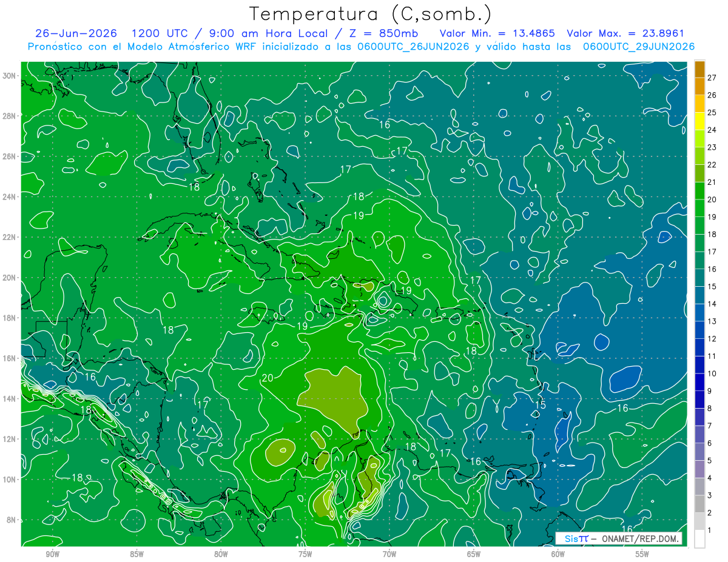Click the '20' contour label on the map

pos(267,378)
